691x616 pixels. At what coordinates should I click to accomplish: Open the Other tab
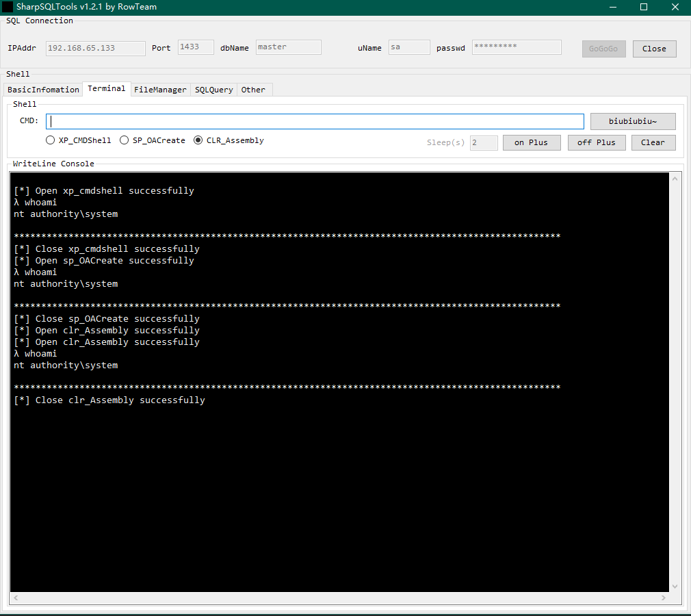(x=253, y=90)
